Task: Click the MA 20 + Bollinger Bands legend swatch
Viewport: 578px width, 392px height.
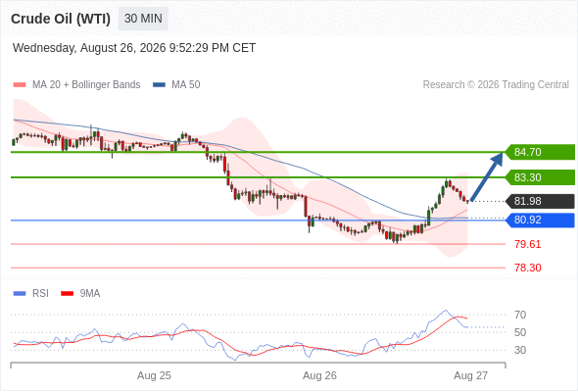Action: coord(20,85)
